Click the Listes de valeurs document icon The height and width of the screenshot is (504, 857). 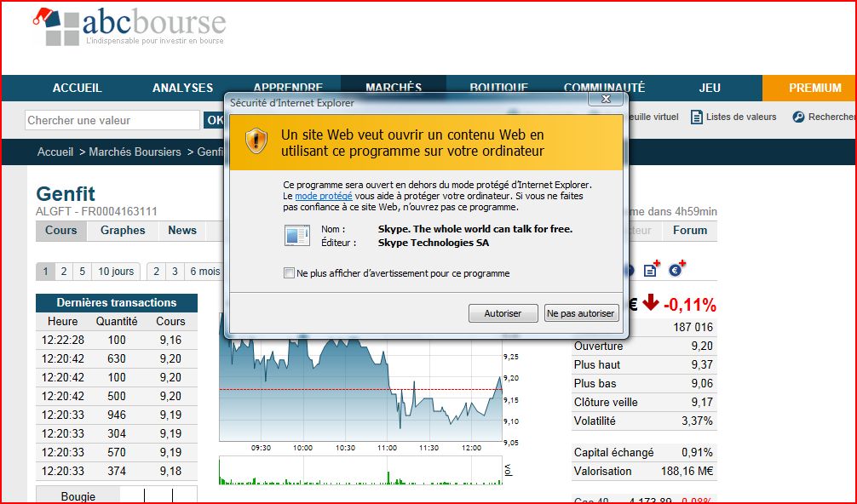coord(696,117)
